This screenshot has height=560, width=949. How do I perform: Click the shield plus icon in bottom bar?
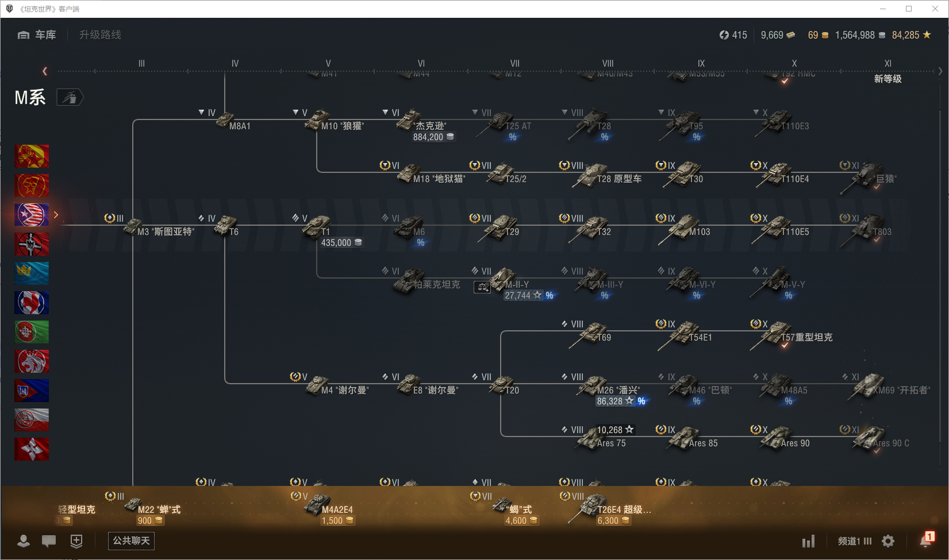pos(76,540)
